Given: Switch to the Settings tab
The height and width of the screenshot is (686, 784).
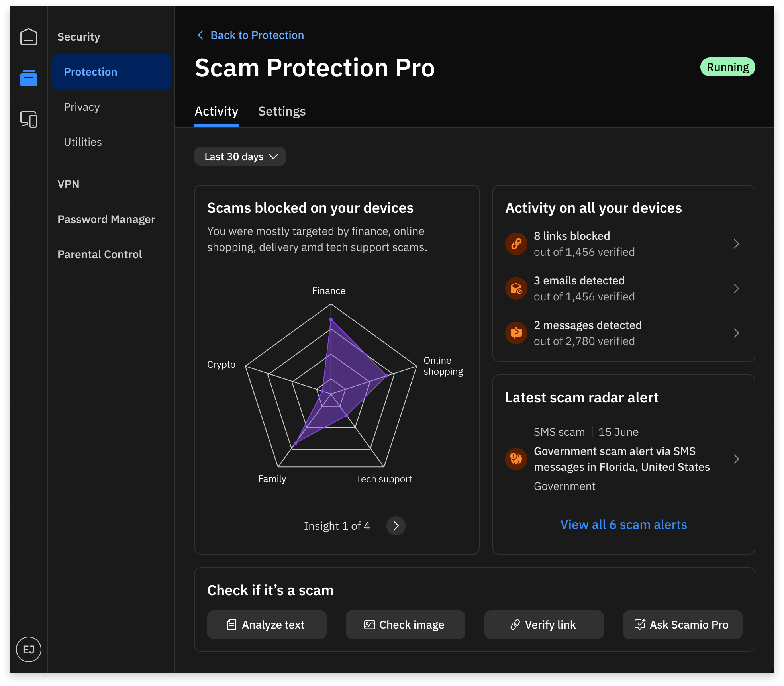Looking at the screenshot, I should pos(282,112).
